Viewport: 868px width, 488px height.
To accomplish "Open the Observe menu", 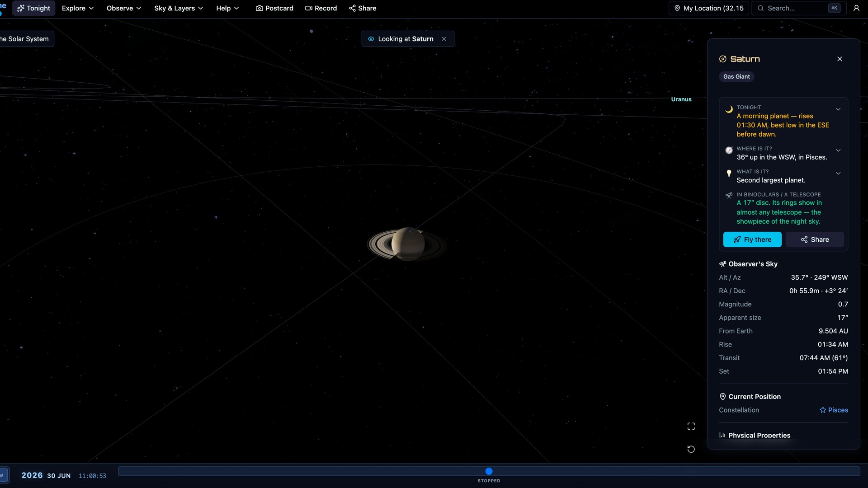I will (124, 8).
